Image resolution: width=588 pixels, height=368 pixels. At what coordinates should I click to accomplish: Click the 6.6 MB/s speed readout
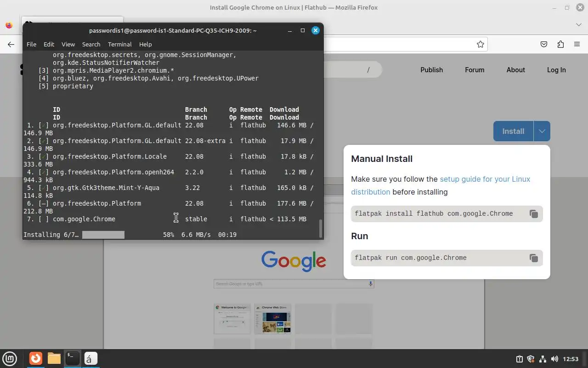click(x=196, y=235)
